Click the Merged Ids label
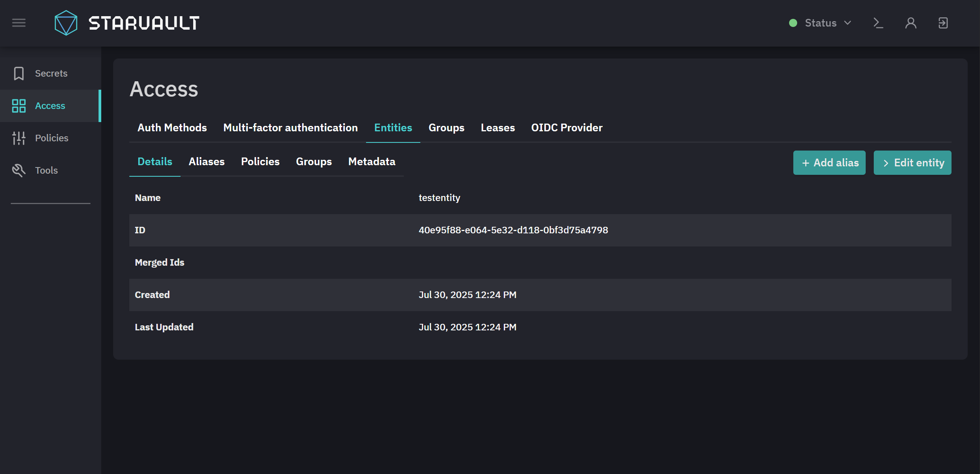This screenshot has width=980, height=474. click(x=159, y=263)
